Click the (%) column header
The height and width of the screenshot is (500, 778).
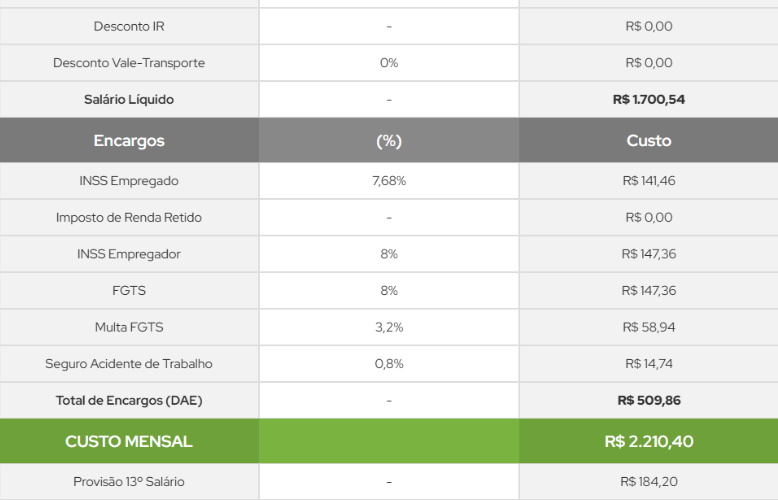388,141
